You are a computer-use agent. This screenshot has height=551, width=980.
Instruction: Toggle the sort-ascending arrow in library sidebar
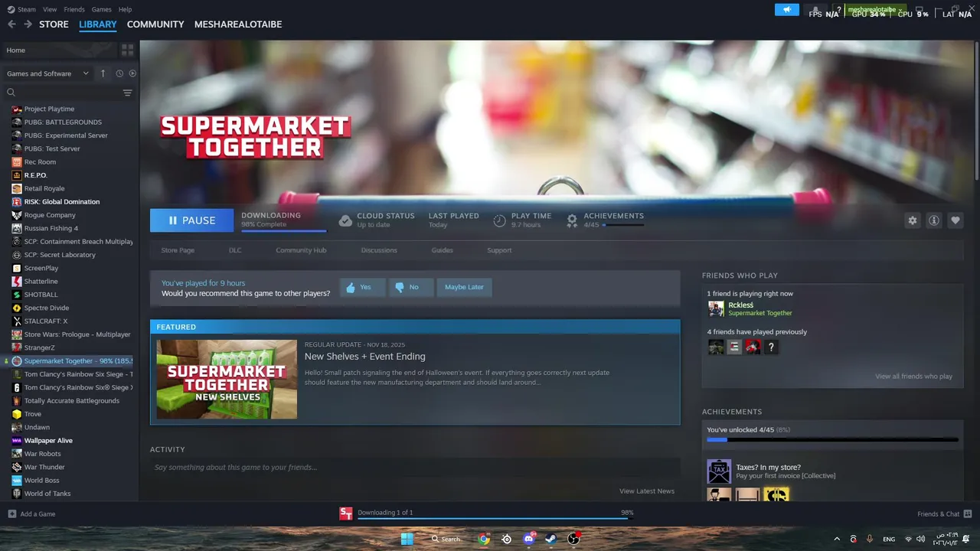[103, 73]
